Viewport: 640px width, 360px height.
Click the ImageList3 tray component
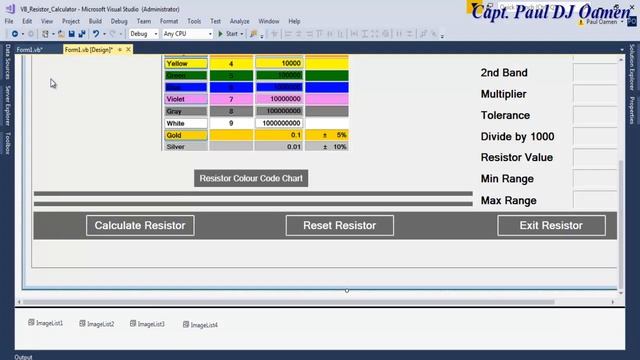147,324
